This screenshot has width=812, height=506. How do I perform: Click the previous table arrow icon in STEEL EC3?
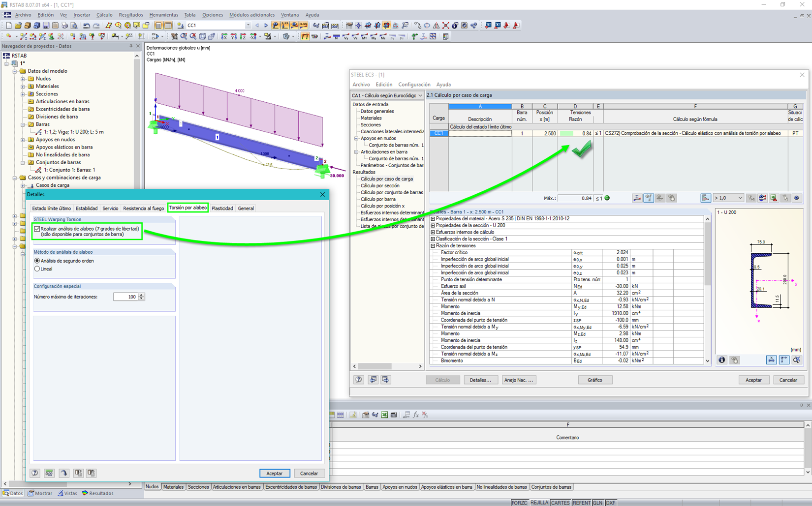(374, 380)
